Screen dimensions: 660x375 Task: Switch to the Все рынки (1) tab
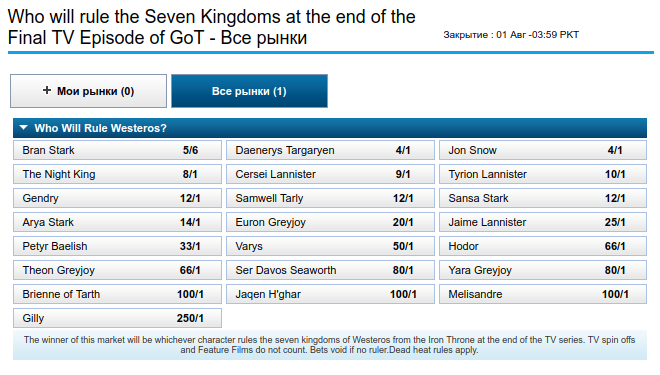(x=249, y=91)
